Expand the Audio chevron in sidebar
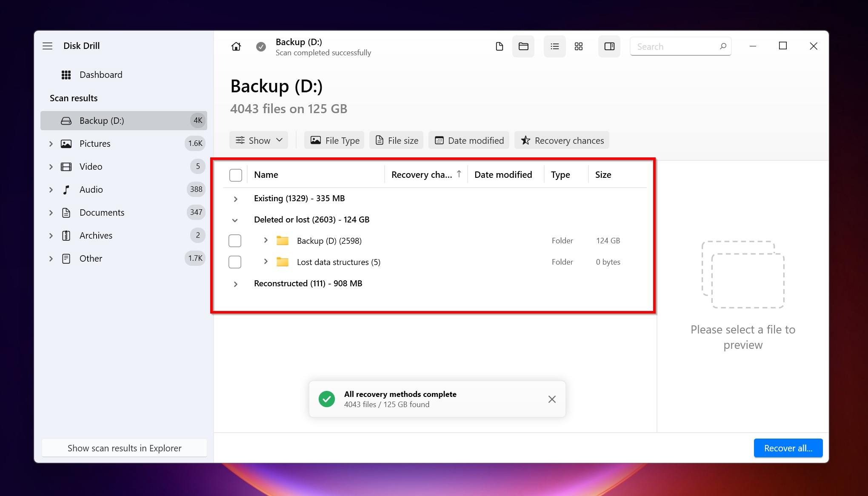The width and height of the screenshot is (868, 496). click(51, 190)
